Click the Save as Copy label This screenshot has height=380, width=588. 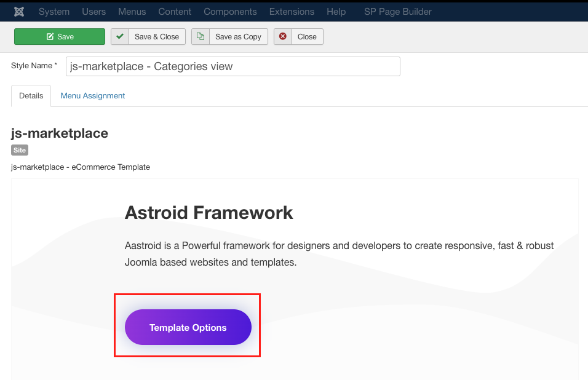coord(238,36)
